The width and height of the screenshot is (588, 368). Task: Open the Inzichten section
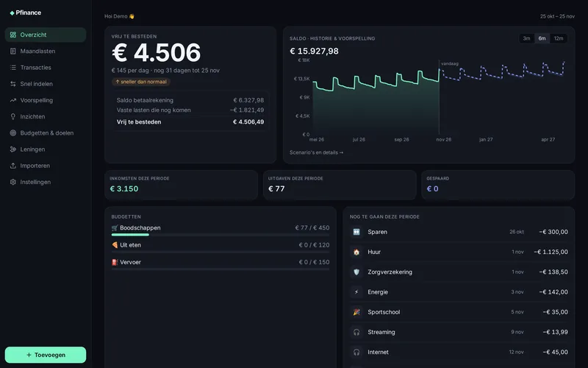click(46, 116)
